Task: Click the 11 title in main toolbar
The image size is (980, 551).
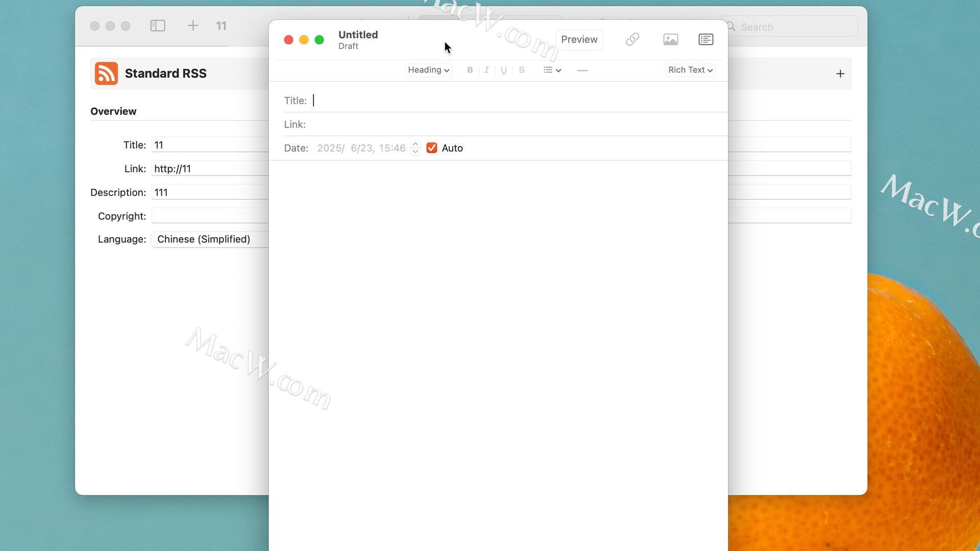Action: tap(221, 26)
